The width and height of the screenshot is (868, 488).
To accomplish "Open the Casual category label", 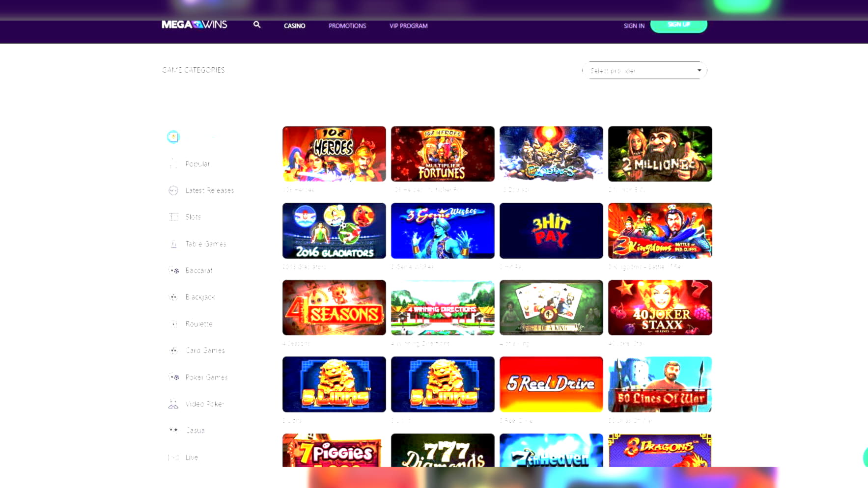I will pos(195,431).
